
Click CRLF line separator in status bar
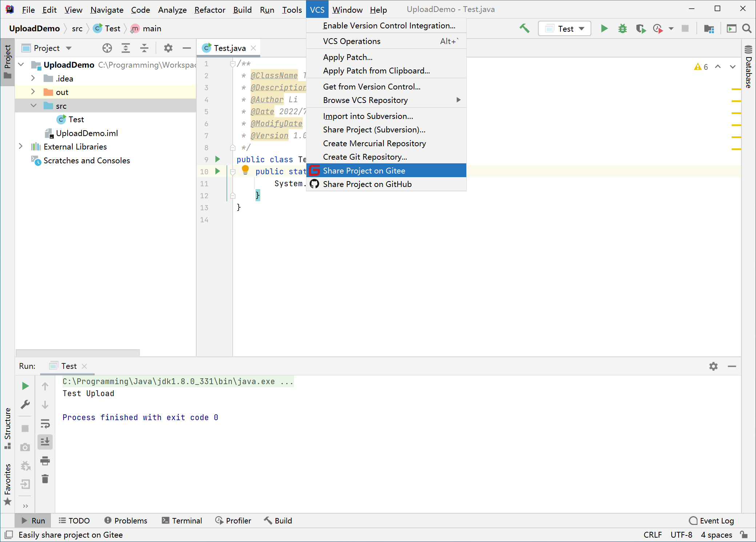(652, 534)
